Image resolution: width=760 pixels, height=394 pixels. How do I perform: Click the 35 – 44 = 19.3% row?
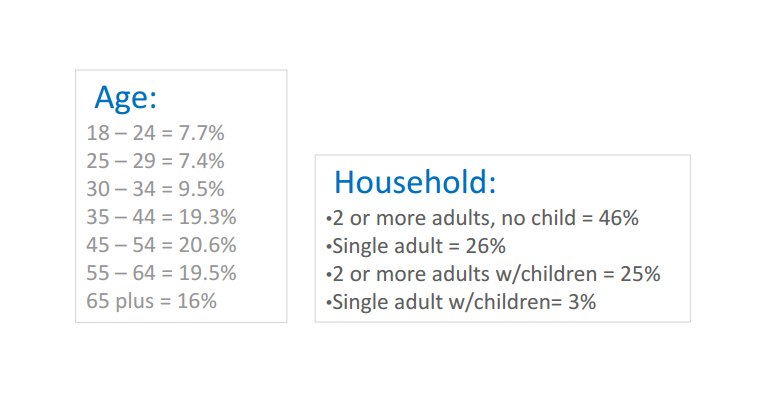pyautogui.click(x=161, y=217)
